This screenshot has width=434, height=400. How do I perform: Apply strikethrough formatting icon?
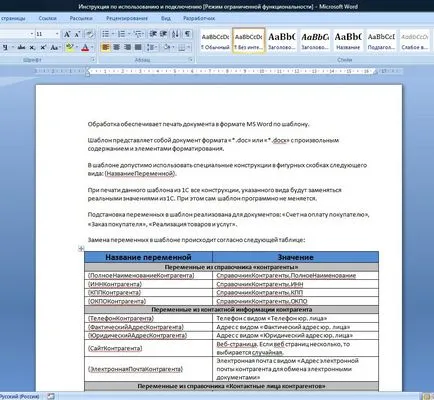[21, 48]
